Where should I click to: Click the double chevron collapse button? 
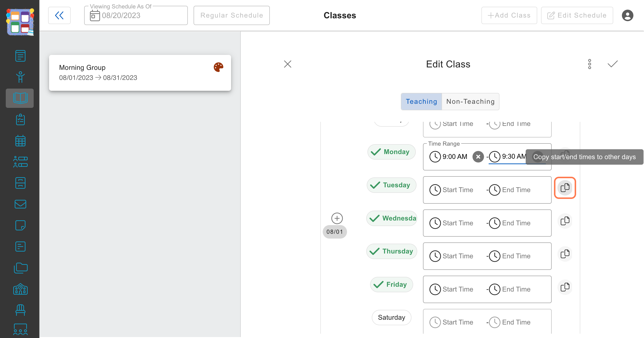59,15
